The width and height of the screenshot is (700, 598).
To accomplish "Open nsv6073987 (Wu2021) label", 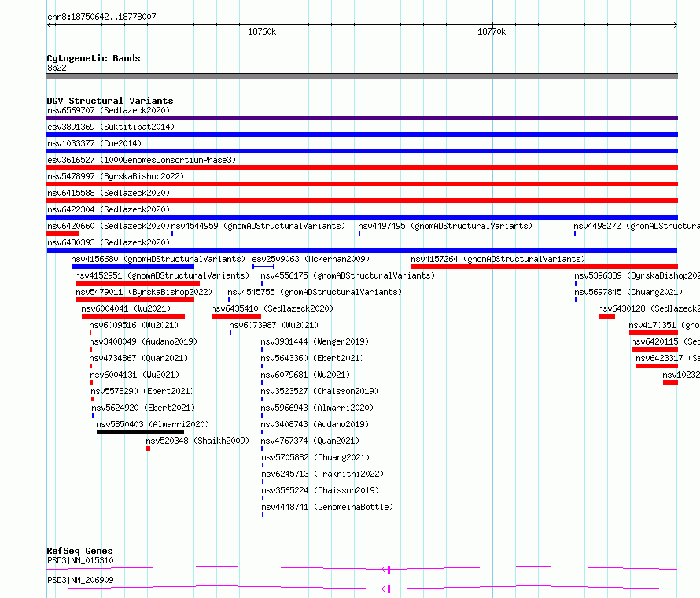I will click(274, 325).
